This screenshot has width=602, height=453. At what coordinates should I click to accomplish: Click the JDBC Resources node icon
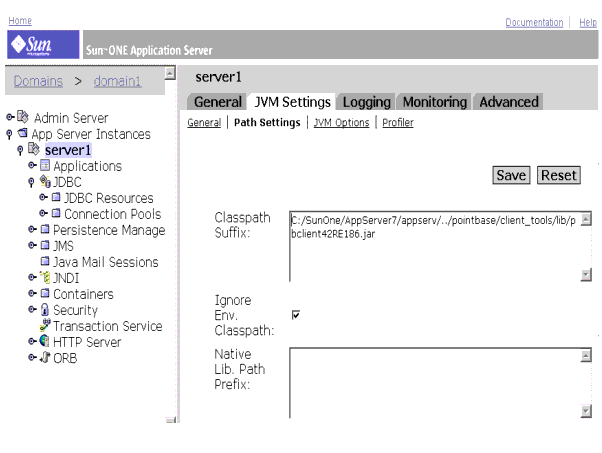pos(56,197)
